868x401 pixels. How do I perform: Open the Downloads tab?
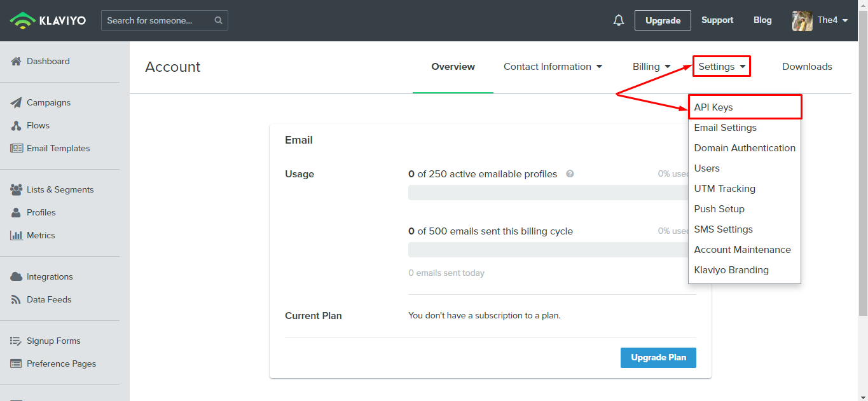pos(807,67)
